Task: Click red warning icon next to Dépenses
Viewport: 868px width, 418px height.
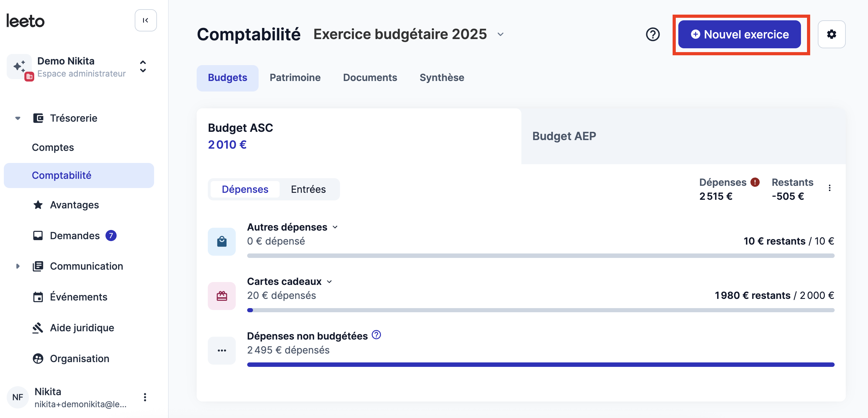Action: (755, 182)
